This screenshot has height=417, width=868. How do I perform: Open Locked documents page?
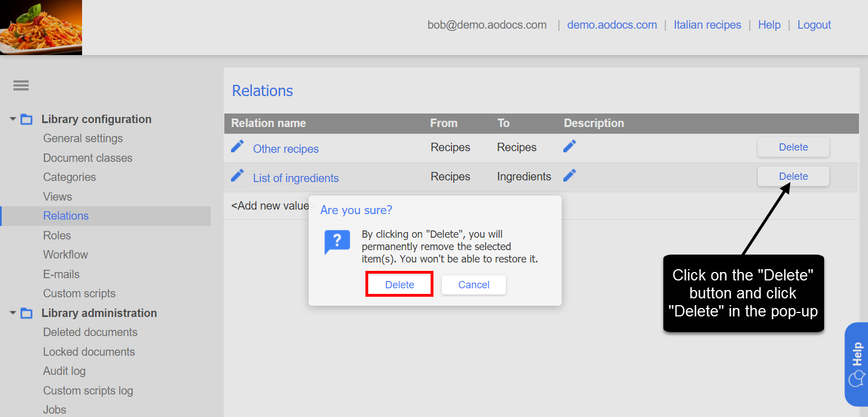pos(89,352)
